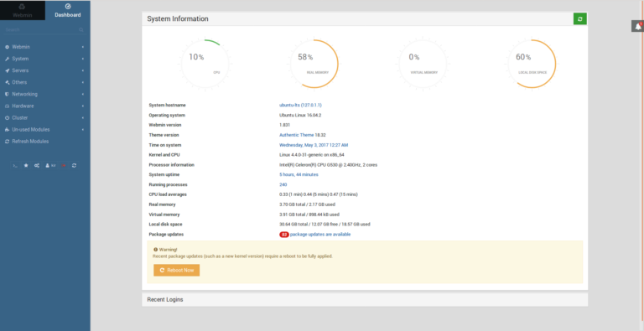The height and width of the screenshot is (331, 644).
Task: Click the system uptime link
Action: point(299,174)
